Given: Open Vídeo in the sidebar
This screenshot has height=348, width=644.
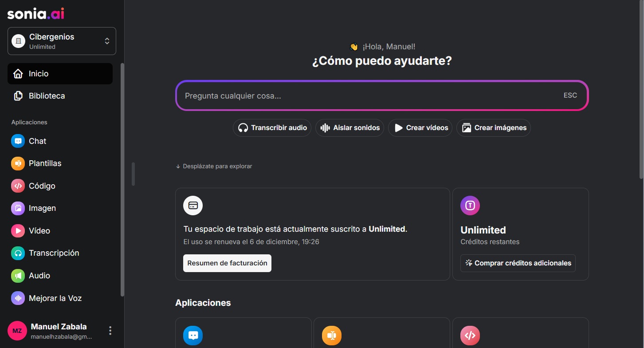Looking at the screenshot, I should (x=60, y=231).
